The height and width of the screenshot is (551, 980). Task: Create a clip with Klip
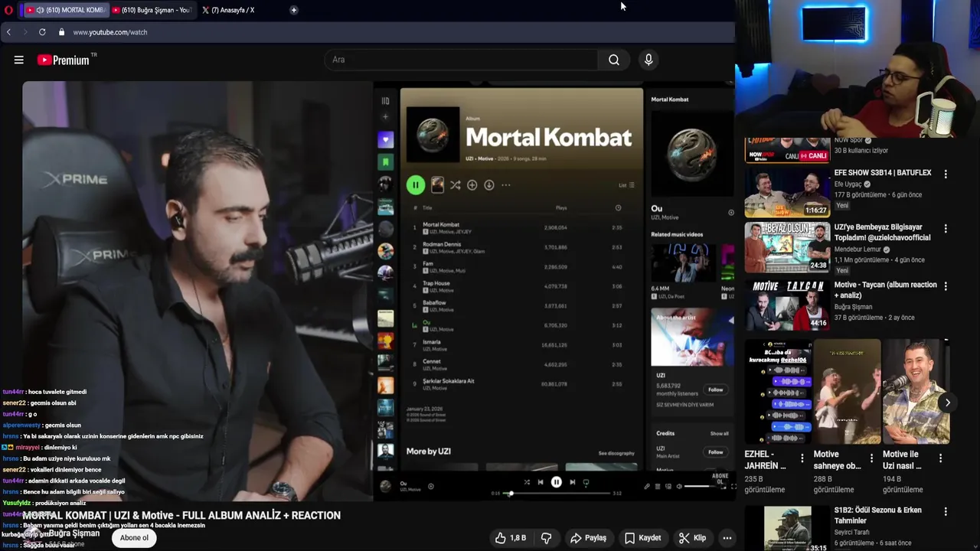(x=692, y=538)
